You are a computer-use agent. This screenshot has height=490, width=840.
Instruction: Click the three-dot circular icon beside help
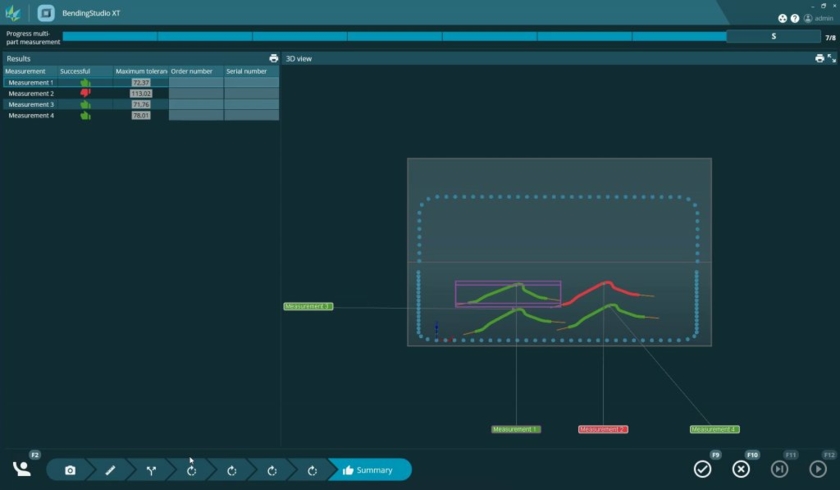coord(783,18)
